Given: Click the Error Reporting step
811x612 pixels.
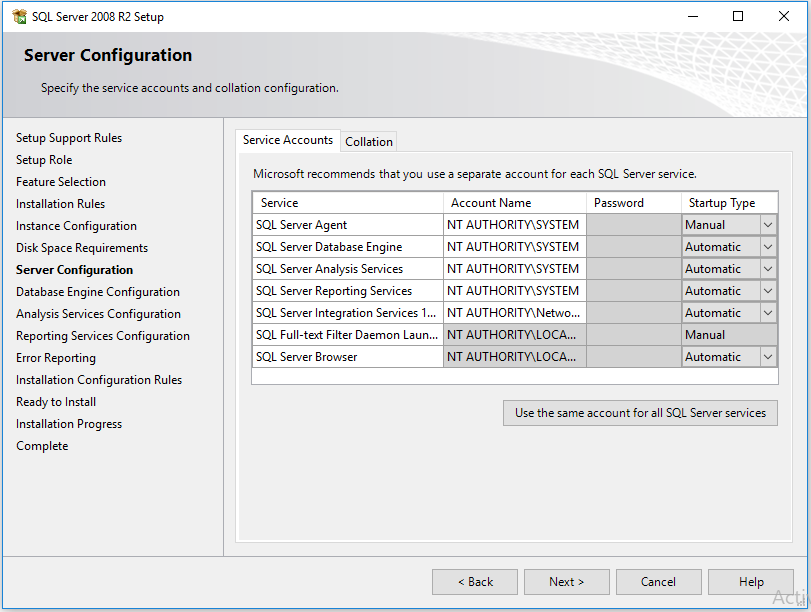Looking at the screenshot, I should pyautogui.click(x=56, y=358).
